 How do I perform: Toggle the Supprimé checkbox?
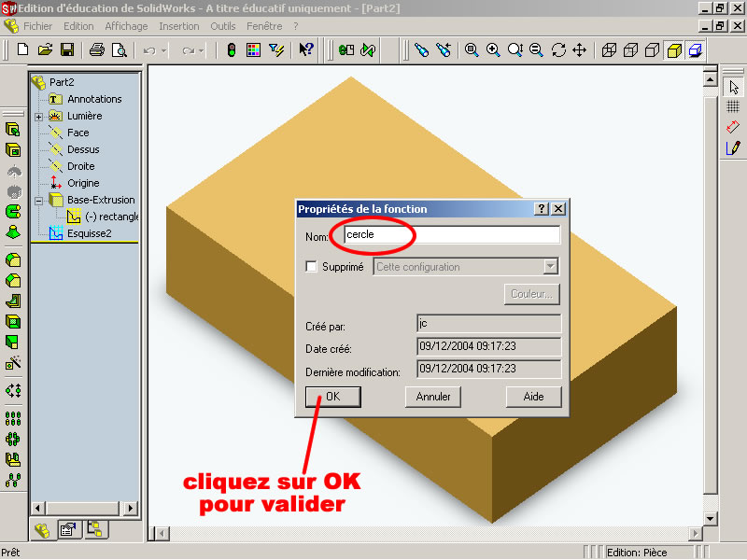point(311,266)
